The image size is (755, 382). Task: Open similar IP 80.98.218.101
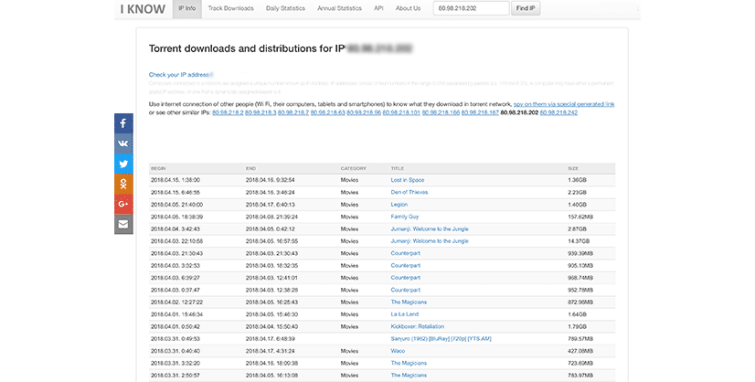pyautogui.click(x=402, y=112)
